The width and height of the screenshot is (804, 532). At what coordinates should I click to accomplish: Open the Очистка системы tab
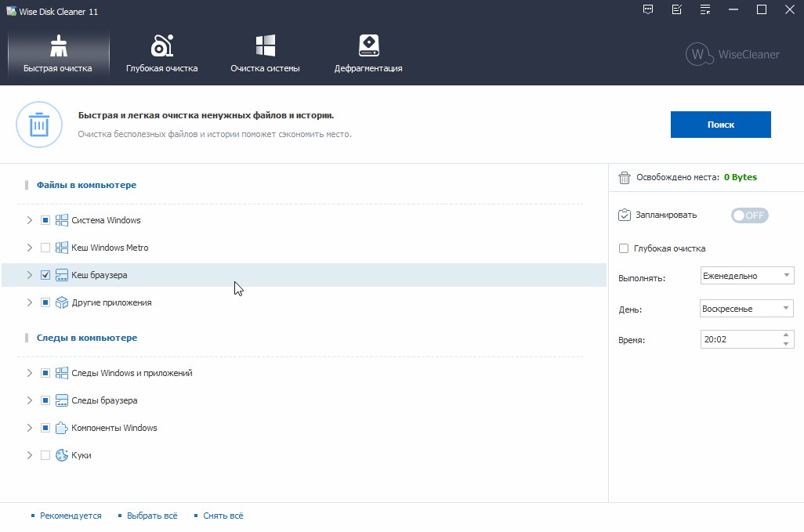click(x=265, y=55)
